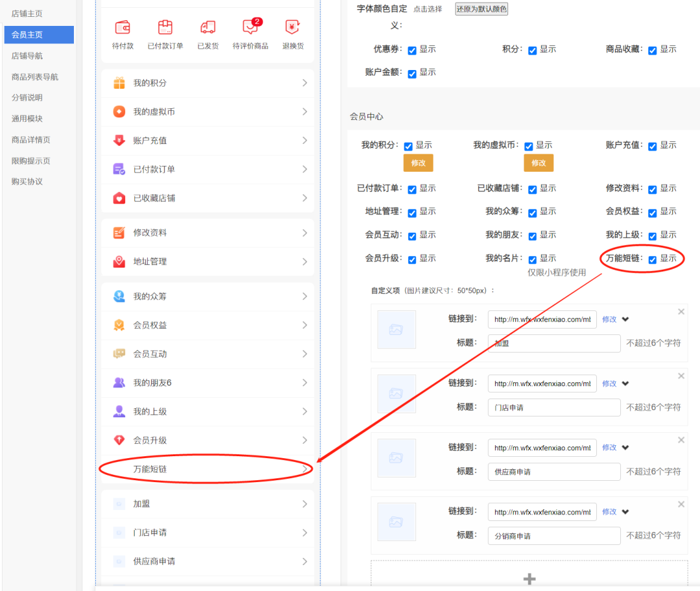The width and height of the screenshot is (700, 591).
Task: Click the 已付款订单 list row icon
Action: tap(119, 169)
